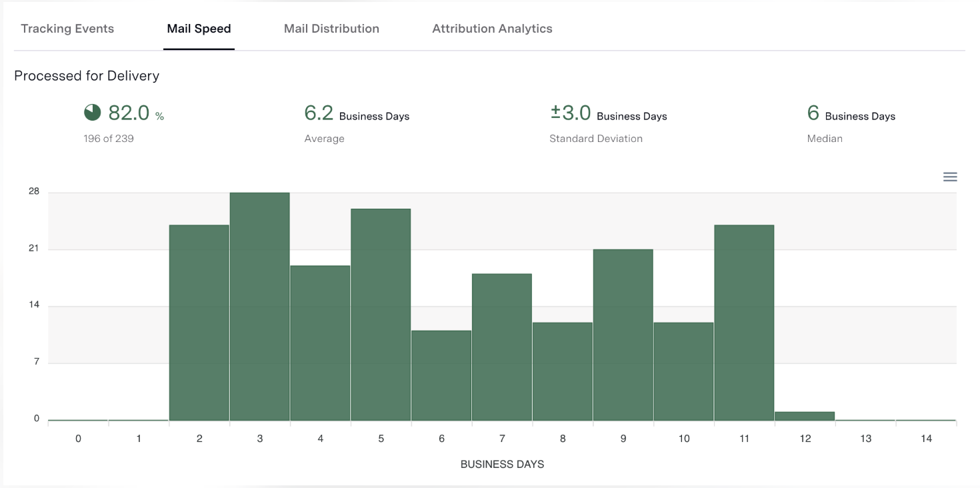Screen dimensions: 980x488
Task: Click the 196 of 239 count label
Action: coord(109,138)
